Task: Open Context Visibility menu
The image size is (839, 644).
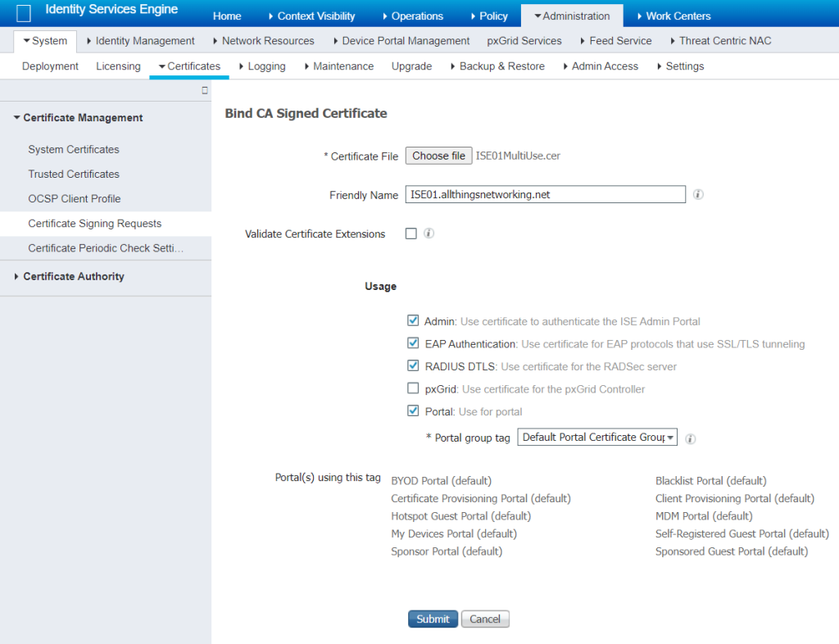Action: (312, 16)
